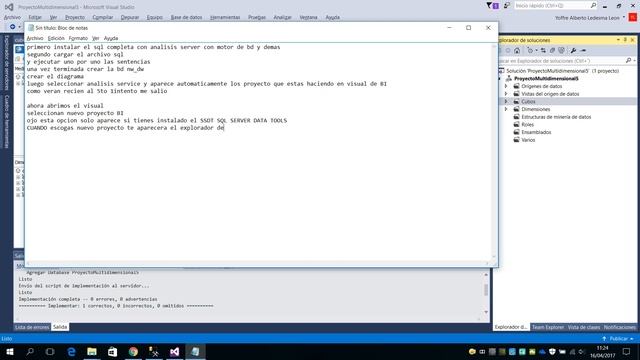Open the Windows Store taskbar icon

112,351
